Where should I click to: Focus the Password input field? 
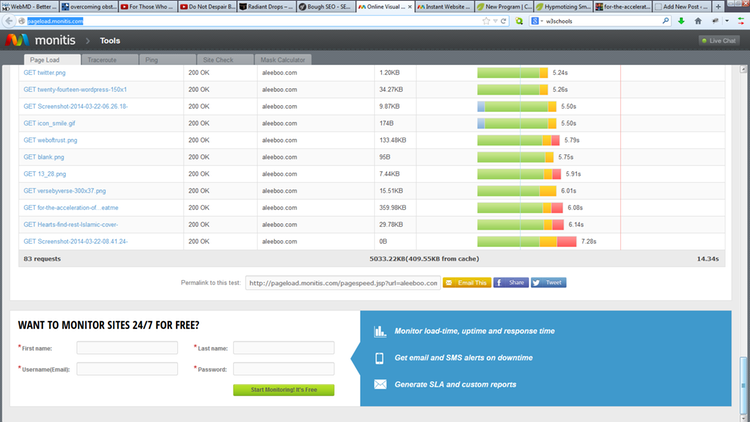(x=284, y=369)
